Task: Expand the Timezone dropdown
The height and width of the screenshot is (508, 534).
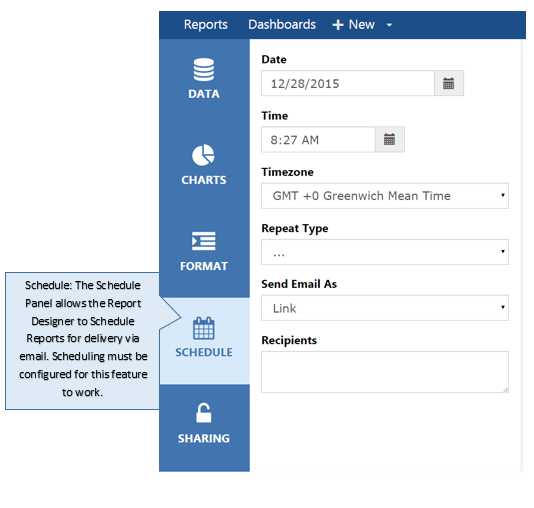Action: 385,196
